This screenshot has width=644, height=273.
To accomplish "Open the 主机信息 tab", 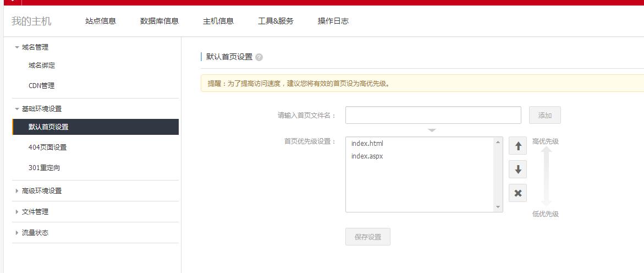I will [218, 21].
